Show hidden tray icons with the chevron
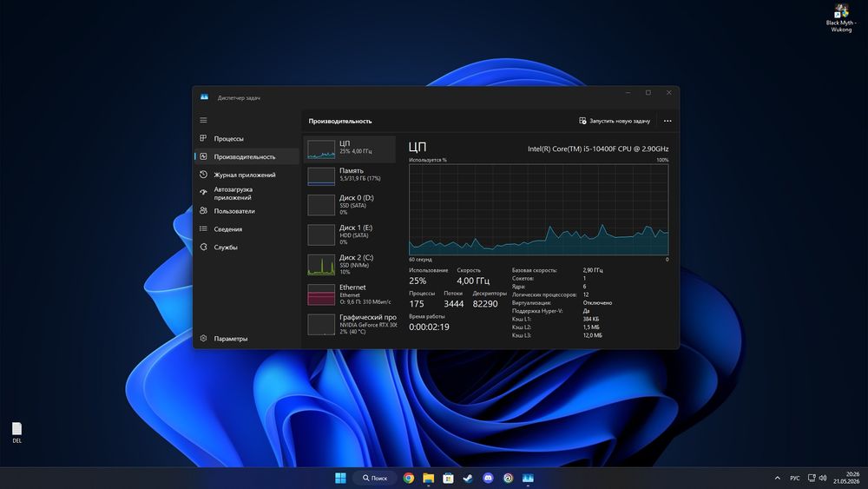 click(777, 478)
